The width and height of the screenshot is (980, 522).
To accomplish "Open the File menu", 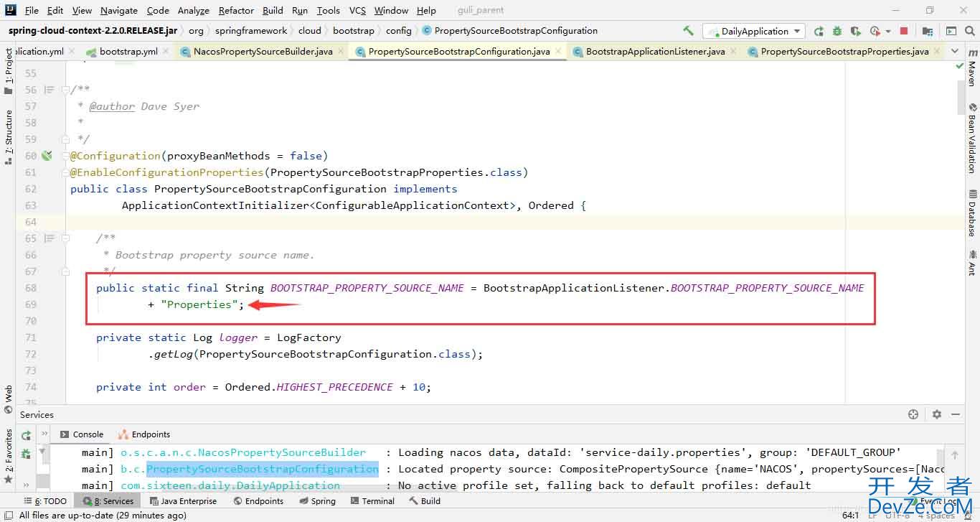I will (x=32, y=10).
